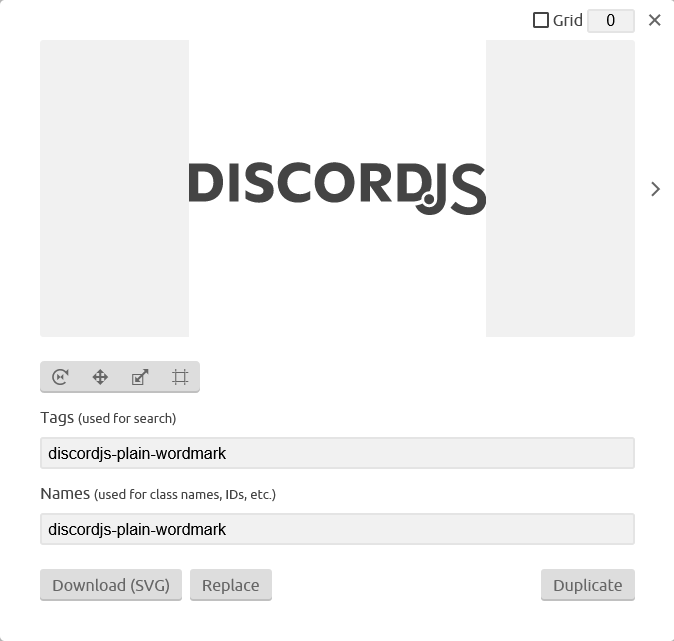Click the white canvas below the wordmark

pyautogui.click(x=337, y=277)
